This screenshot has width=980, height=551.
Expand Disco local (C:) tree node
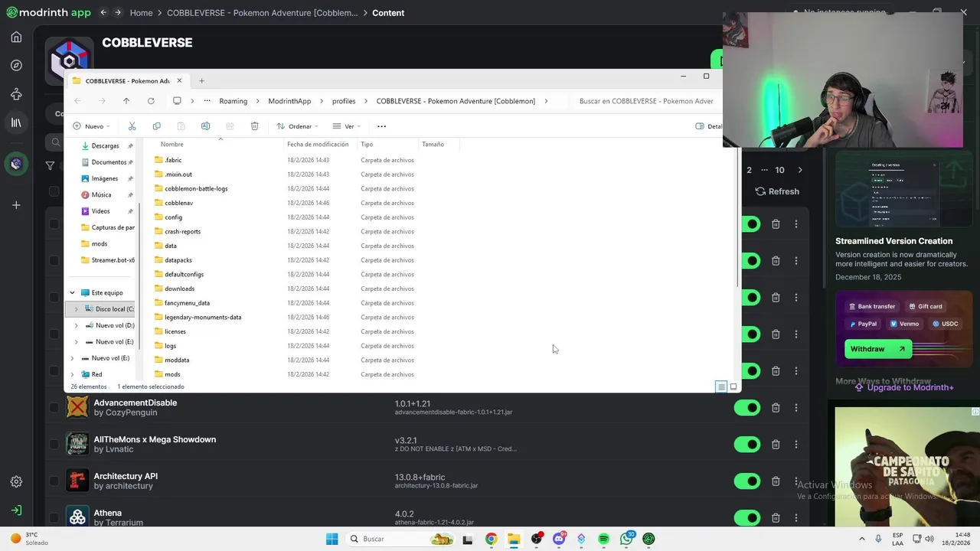point(76,309)
